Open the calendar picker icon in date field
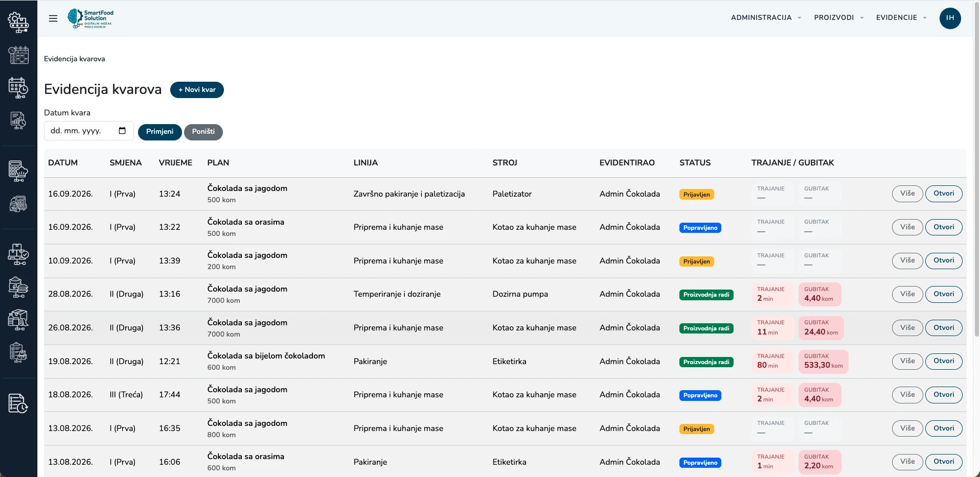This screenshot has width=980, height=477. tap(122, 131)
